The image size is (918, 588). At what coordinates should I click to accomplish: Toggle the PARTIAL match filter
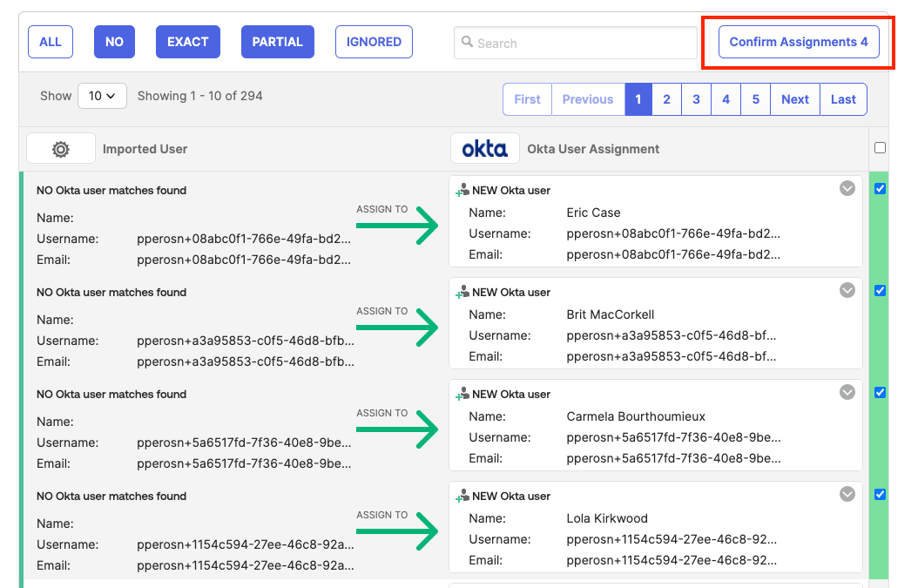click(278, 42)
